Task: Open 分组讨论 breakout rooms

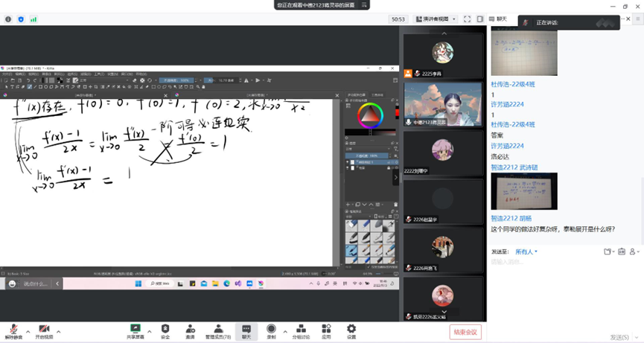Action: click(x=301, y=329)
